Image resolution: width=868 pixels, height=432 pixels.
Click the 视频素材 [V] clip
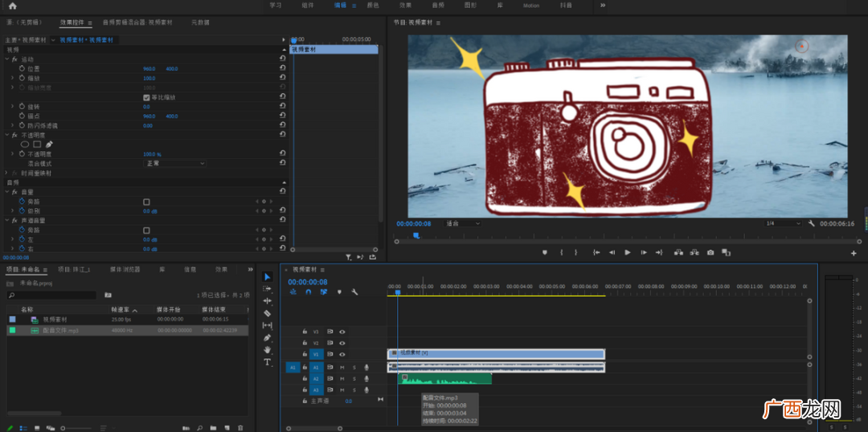(x=496, y=354)
